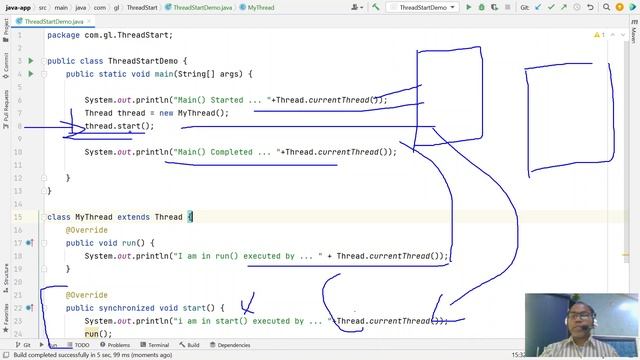Open the Favorites tool window button
Image resolution: width=640 pixels, height=360 pixels.
click(x=6, y=319)
